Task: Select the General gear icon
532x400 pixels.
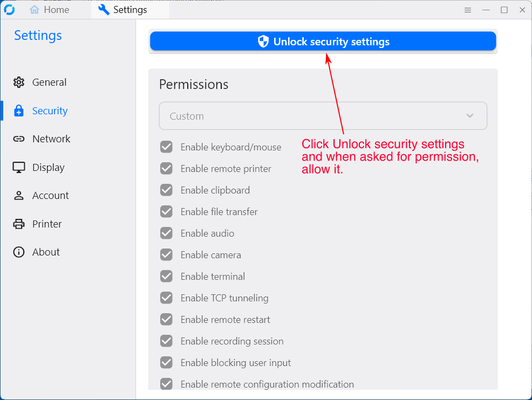Action: pos(19,82)
